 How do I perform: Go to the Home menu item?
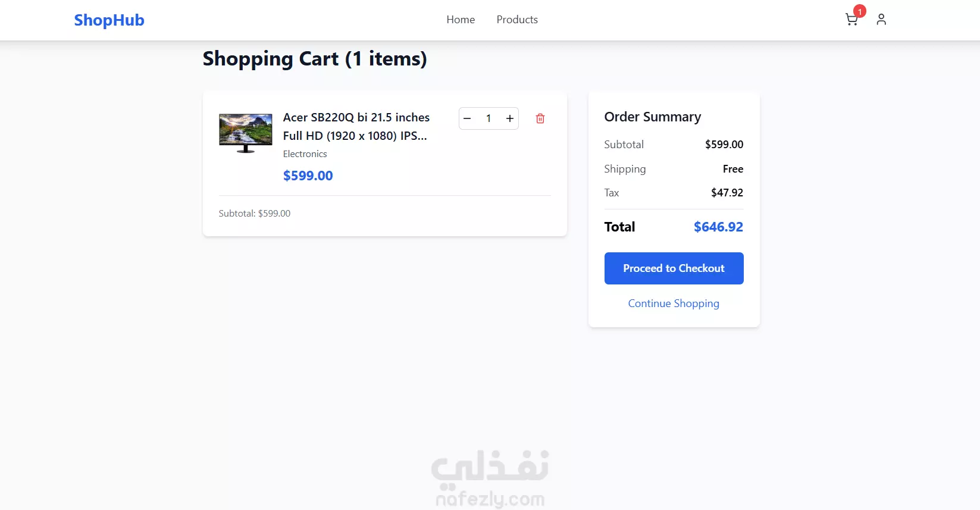(461, 20)
